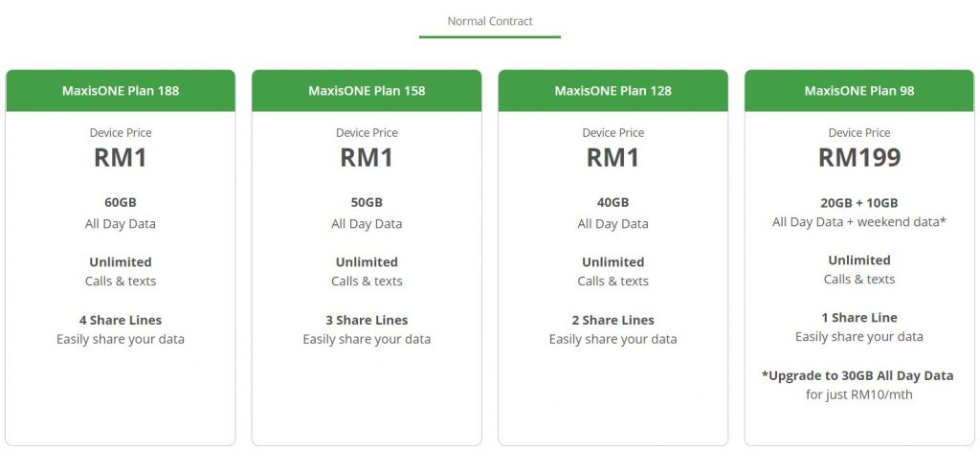Screen dimensions: 980x450
Task: Open the MaxisONE Plan 98 header
Action: click(x=859, y=91)
